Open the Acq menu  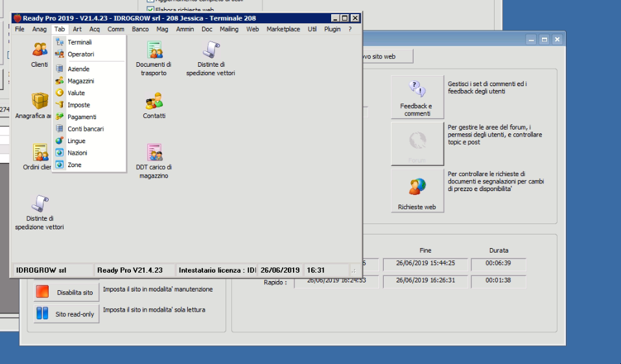pos(95,29)
